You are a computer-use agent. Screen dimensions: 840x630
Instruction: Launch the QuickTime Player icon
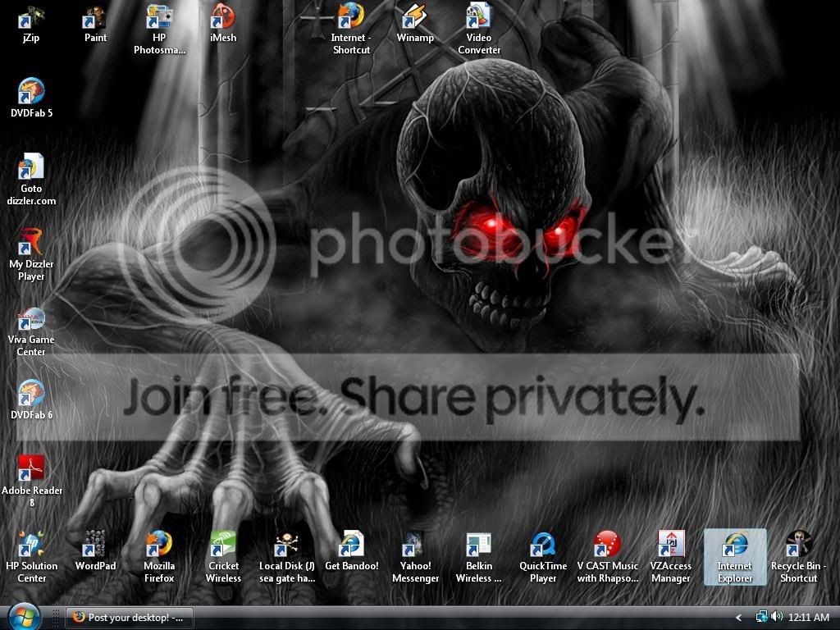pyautogui.click(x=543, y=557)
